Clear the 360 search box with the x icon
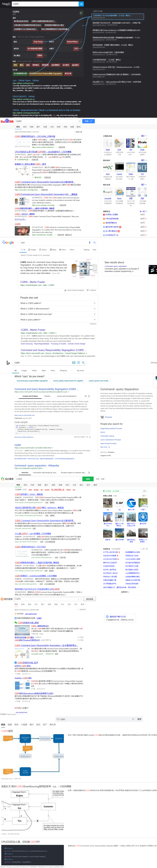The width and height of the screenshot is (157, 868). click(80, 479)
